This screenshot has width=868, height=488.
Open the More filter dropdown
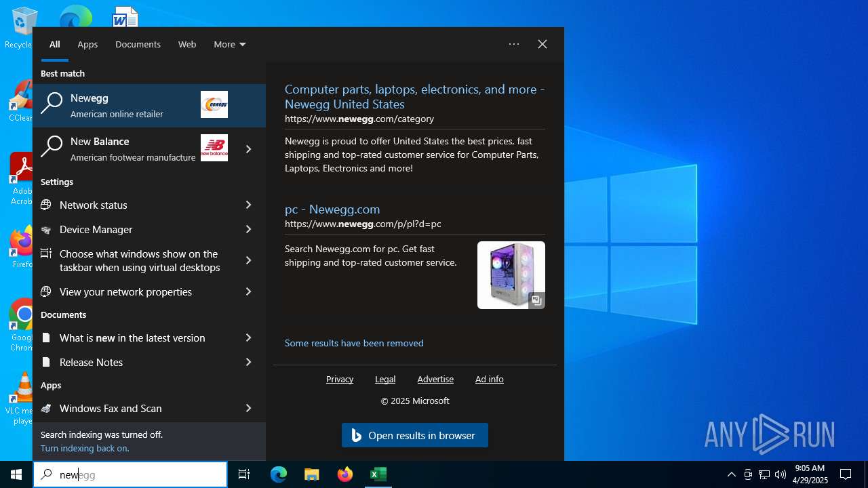tap(230, 44)
